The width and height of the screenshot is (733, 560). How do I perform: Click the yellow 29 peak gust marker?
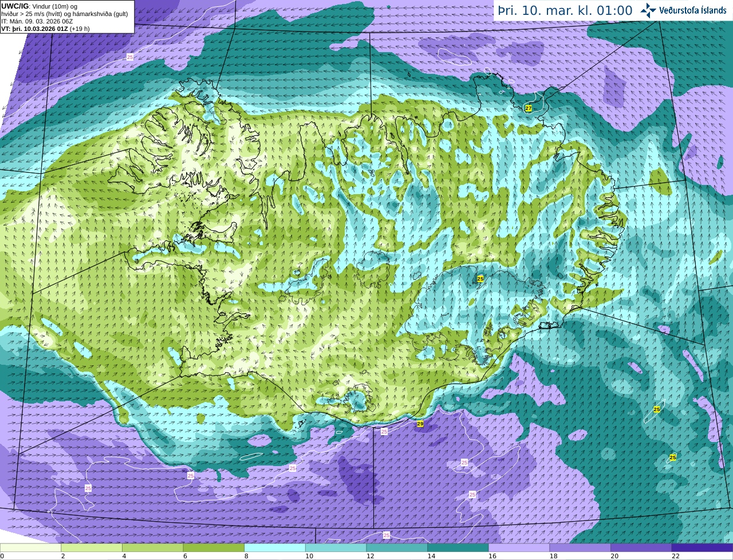click(420, 424)
